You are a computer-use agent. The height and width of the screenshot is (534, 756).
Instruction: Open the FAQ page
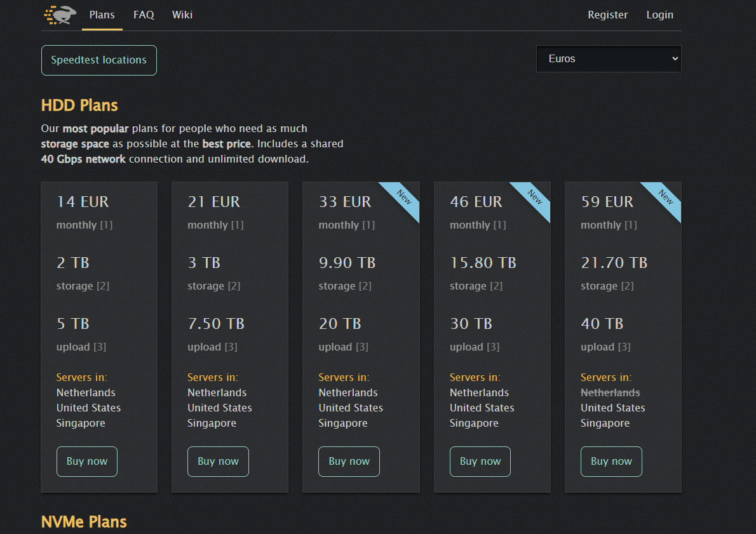point(144,15)
